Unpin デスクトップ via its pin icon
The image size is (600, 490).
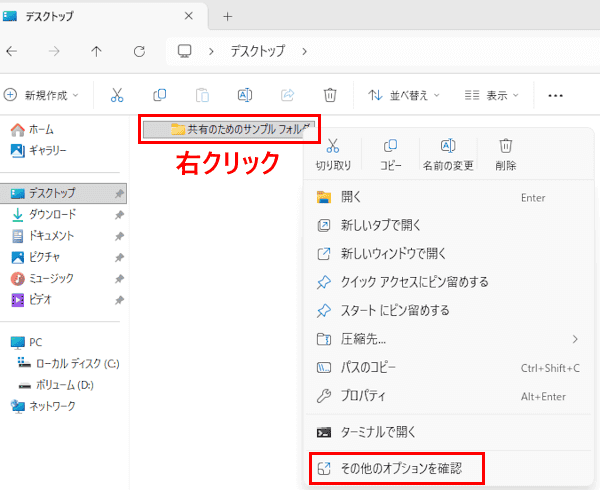pos(119,194)
